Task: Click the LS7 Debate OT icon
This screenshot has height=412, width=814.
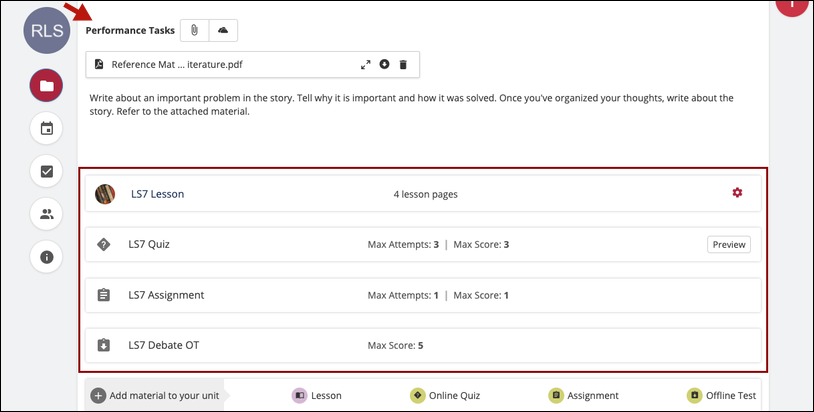Action: tap(104, 345)
